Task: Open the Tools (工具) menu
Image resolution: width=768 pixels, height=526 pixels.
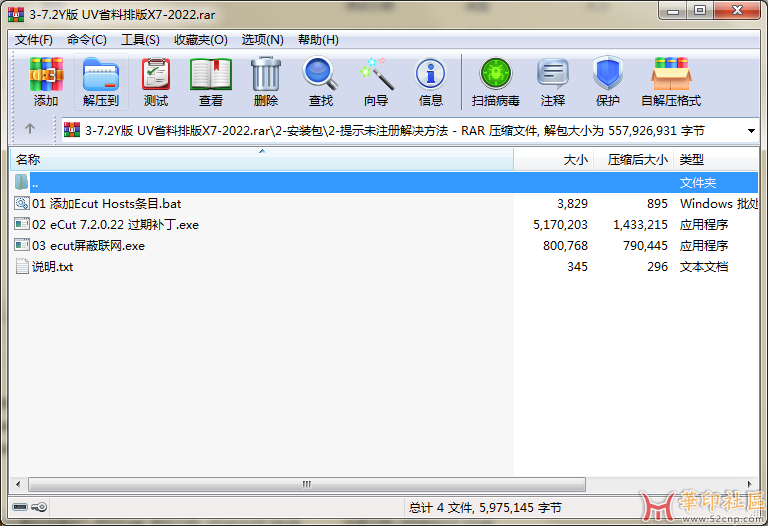Action: click(x=140, y=40)
